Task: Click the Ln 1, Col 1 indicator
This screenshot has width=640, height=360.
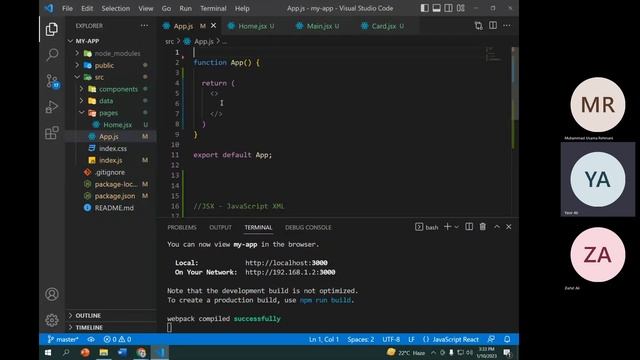Action: (x=324, y=339)
